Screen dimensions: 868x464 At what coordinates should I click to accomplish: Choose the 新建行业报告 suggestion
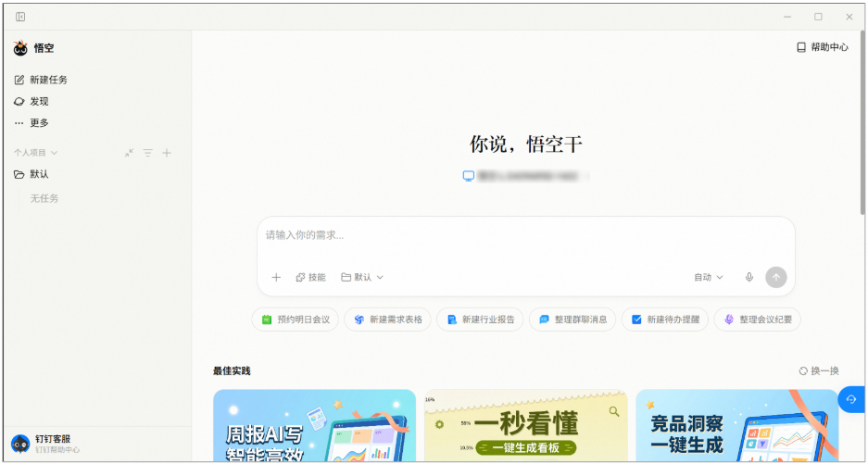point(480,320)
